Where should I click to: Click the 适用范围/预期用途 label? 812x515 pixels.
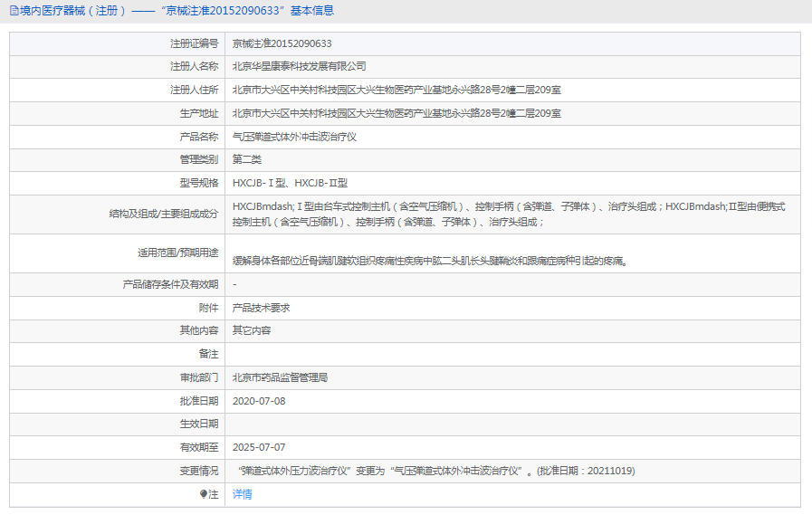tap(177, 253)
